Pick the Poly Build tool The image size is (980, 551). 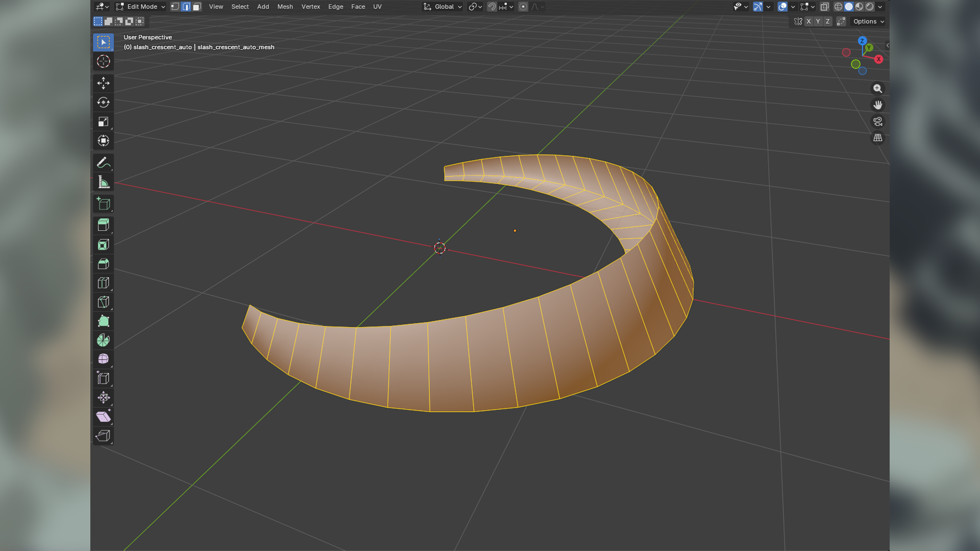pos(103,321)
